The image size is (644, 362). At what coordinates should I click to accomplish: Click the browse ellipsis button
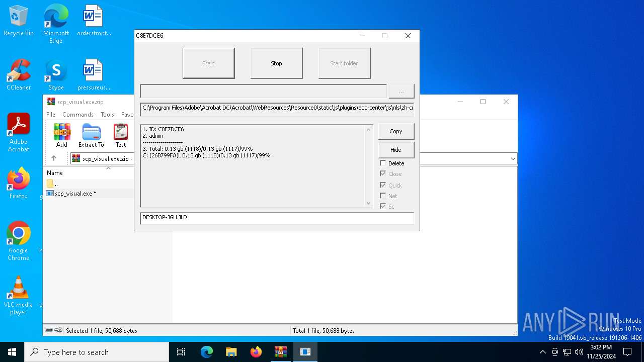401,92
